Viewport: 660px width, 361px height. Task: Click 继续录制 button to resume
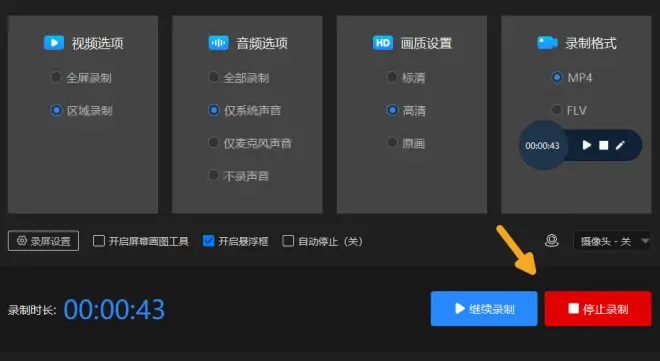(484, 309)
